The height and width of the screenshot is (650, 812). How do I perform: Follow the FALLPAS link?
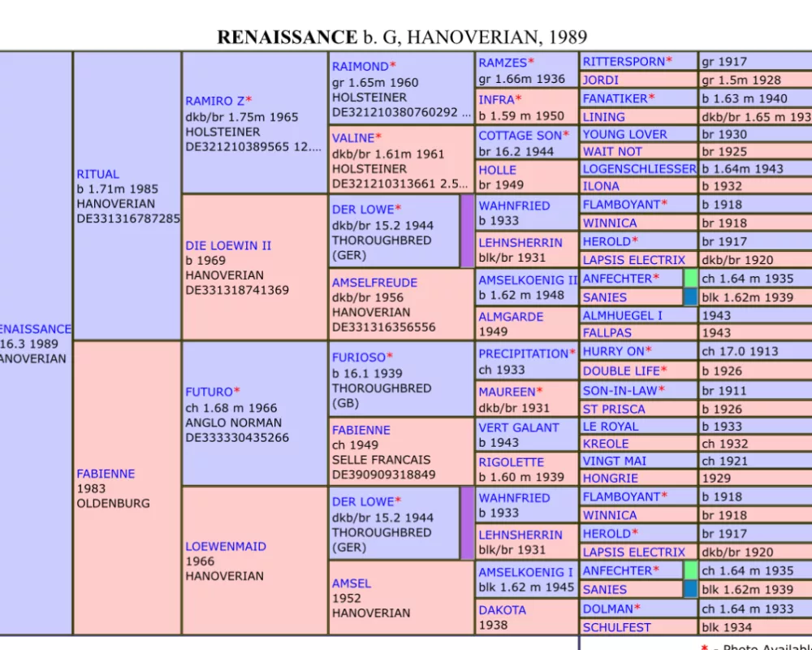607,333
